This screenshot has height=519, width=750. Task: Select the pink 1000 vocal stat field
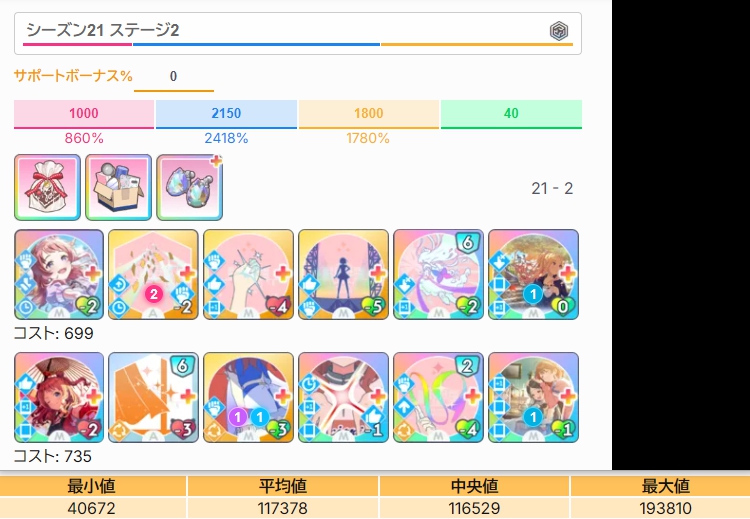(x=84, y=114)
